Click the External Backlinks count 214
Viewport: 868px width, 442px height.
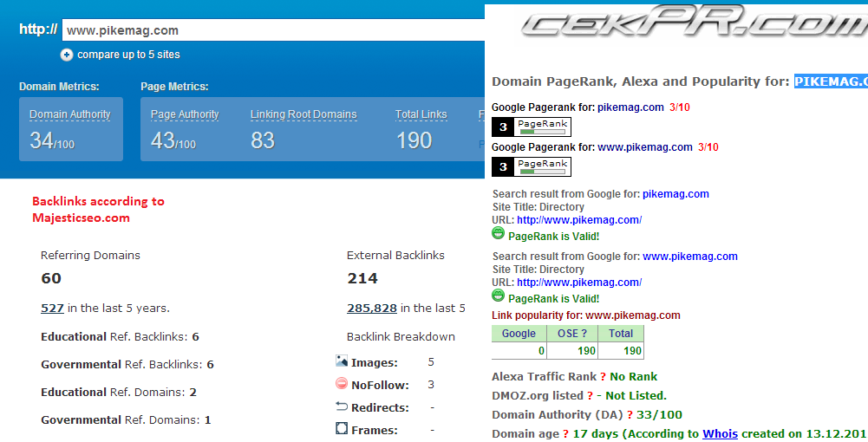362,278
